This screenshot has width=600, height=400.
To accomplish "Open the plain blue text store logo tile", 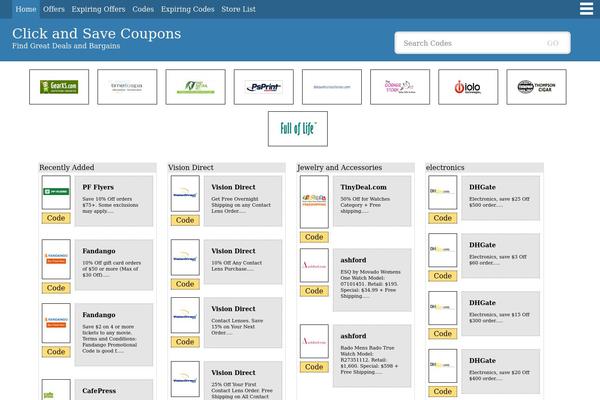I will pos(332,87).
